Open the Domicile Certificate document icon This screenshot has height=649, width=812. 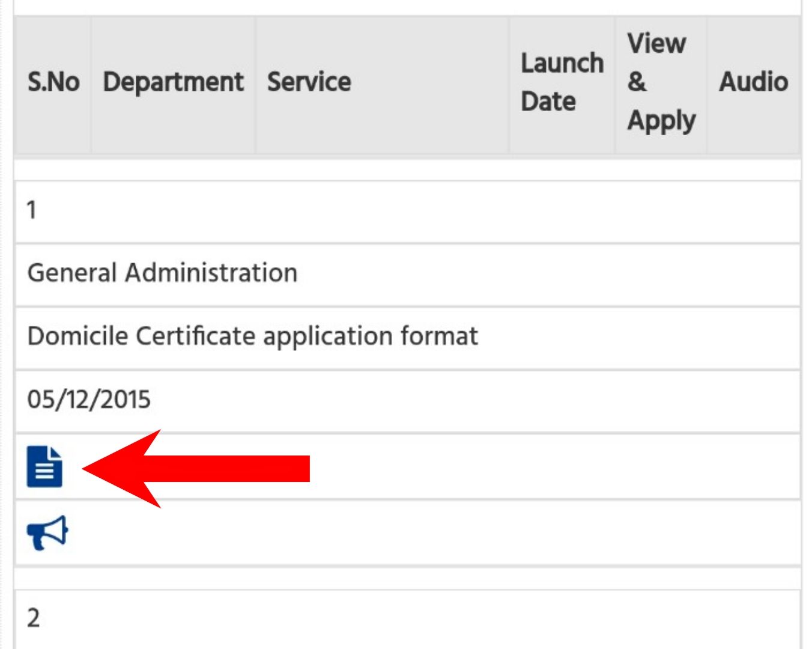pyautogui.click(x=44, y=466)
